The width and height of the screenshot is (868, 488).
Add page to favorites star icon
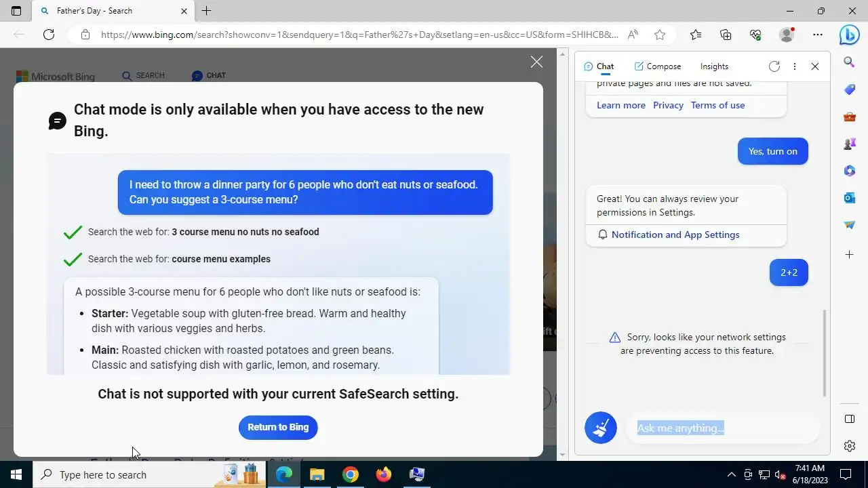pos(660,35)
